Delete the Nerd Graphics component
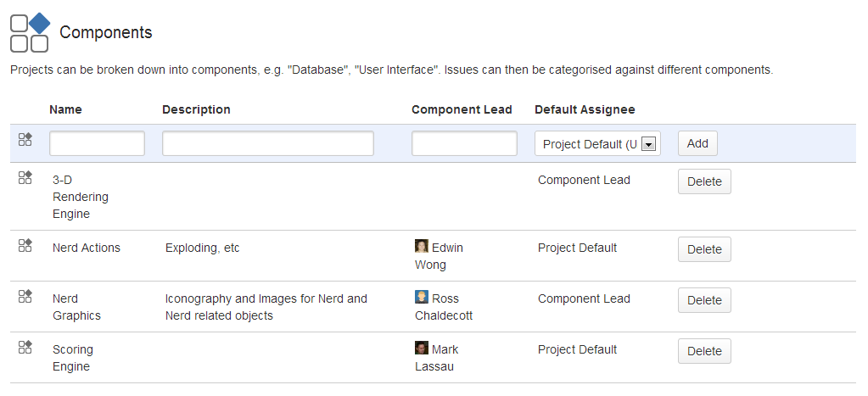The height and width of the screenshot is (396, 868). coord(703,300)
